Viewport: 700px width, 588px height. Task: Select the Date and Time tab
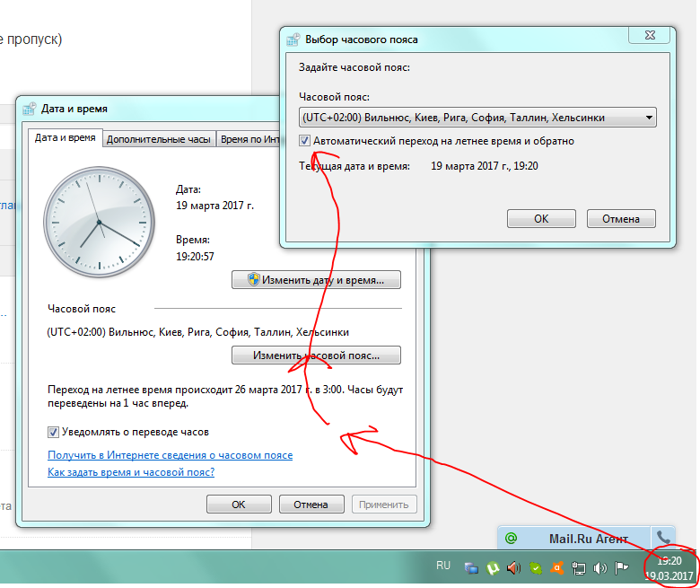pyautogui.click(x=65, y=137)
